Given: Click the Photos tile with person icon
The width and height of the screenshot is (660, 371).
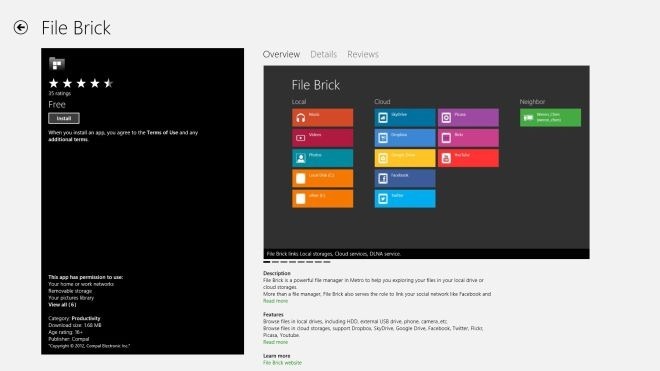Looking at the screenshot, I should [x=322, y=158].
